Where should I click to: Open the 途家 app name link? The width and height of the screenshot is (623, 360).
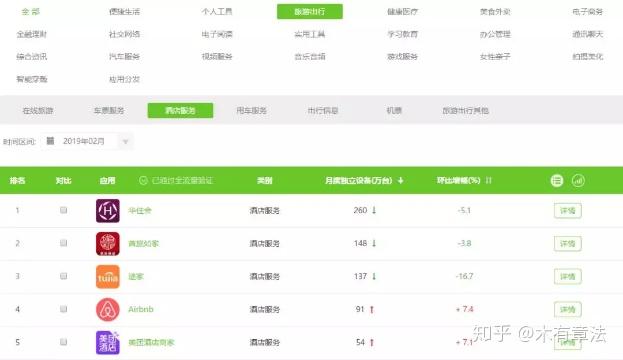[x=136, y=277]
